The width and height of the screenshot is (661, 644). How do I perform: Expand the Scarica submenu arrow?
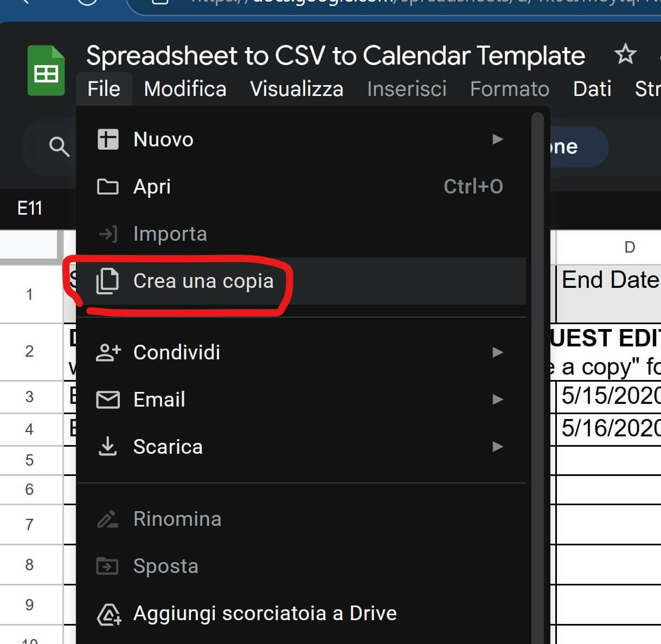[x=497, y=447]
